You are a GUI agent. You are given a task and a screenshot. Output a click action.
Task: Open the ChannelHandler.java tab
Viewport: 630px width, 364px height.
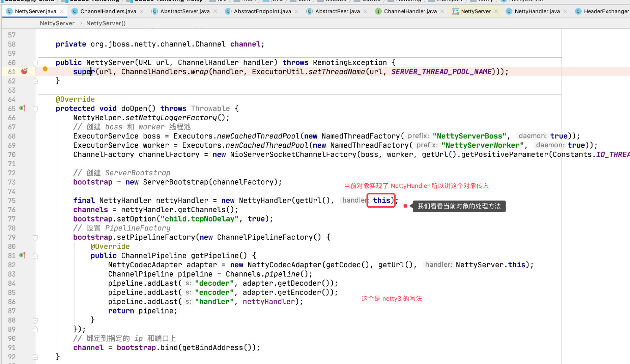click(x=410, y=11)
